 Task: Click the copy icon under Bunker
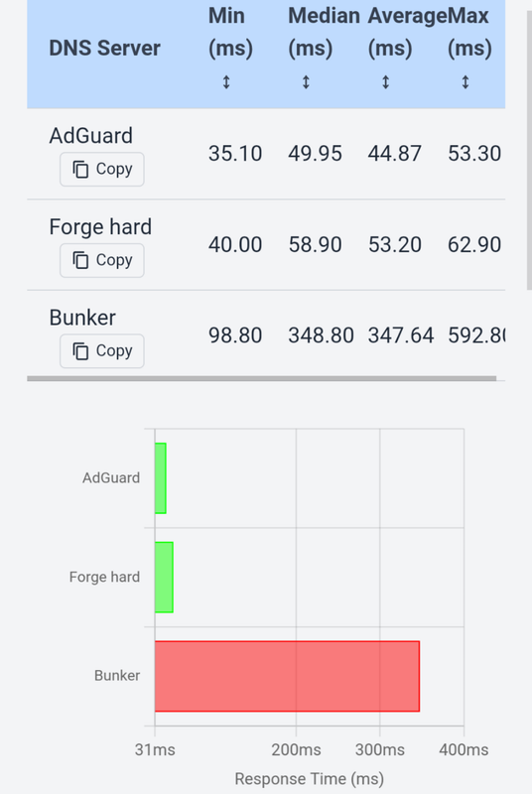[80, 351]
